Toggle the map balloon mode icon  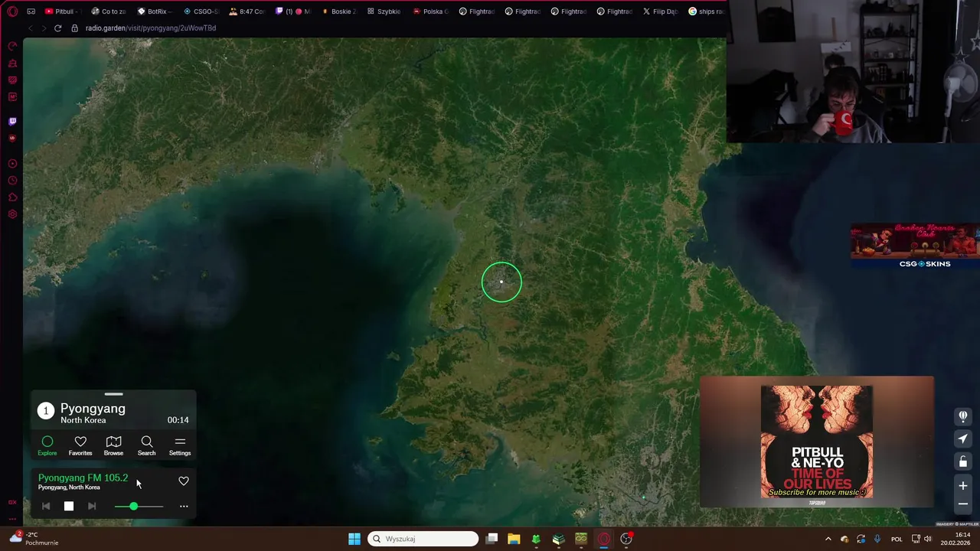click(963, 416)
